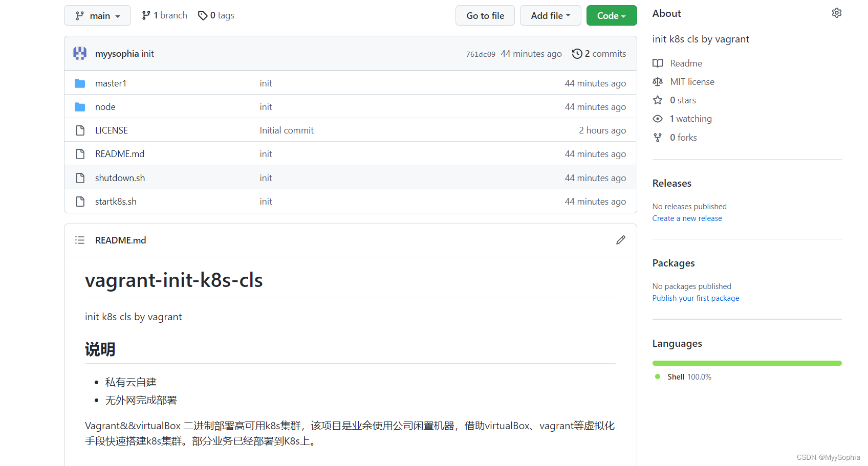
Task: Open myysophia author profile link
Action: pos(117,54)
